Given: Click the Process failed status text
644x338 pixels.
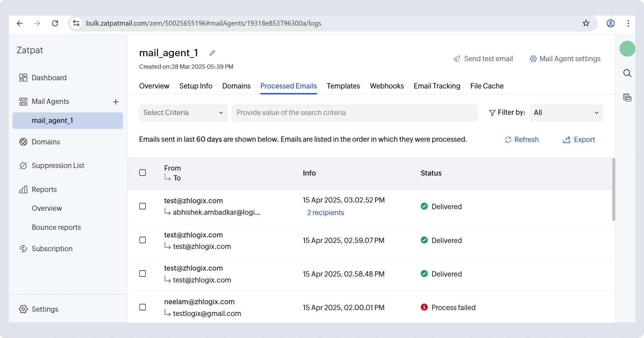Looking at the screenshot, I should (x=454, y=308).
